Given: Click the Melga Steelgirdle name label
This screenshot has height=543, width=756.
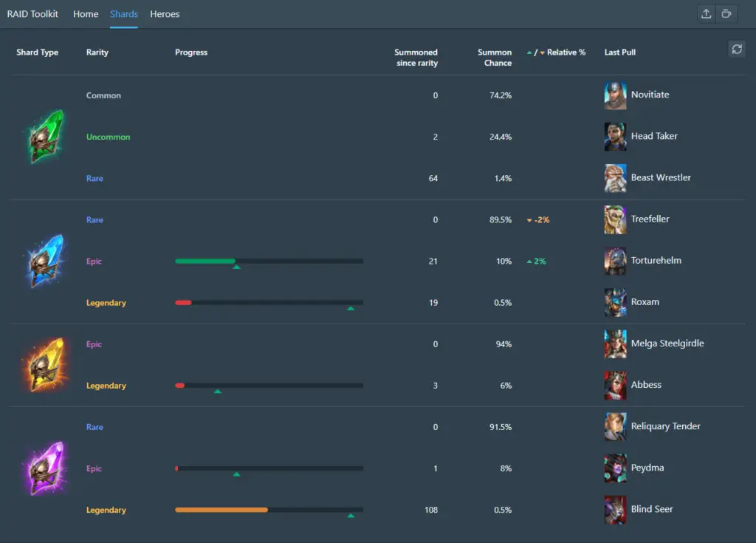Looking at the screenshot, I should (667, 344).
